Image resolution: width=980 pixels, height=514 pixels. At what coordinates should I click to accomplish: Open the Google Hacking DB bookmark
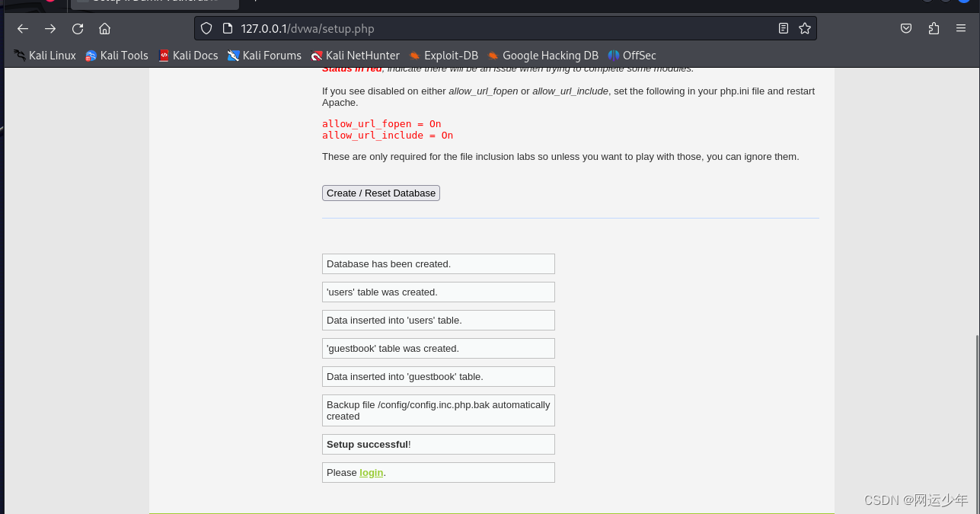(x=542, y=55)
